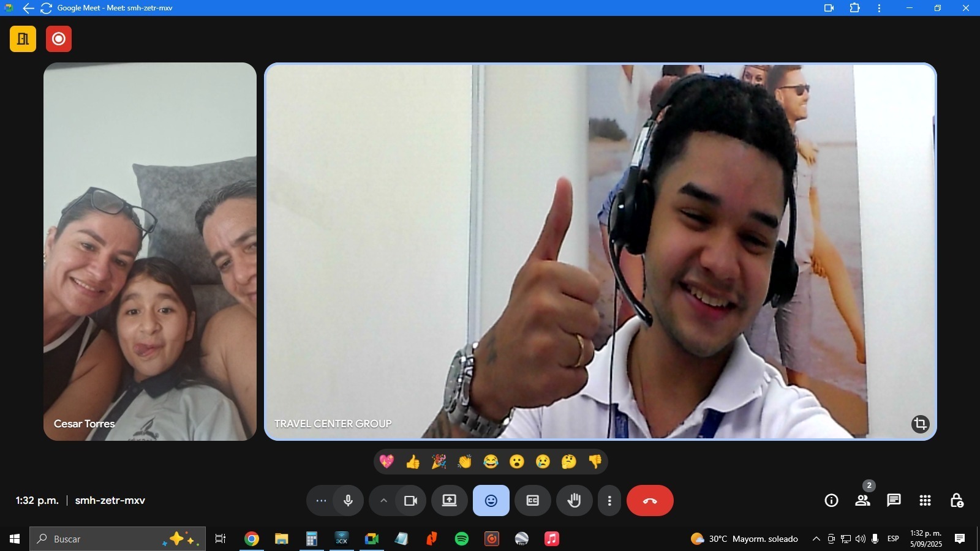
Task: Select the Cesar Torres video tile
Action: coord(150,251)
